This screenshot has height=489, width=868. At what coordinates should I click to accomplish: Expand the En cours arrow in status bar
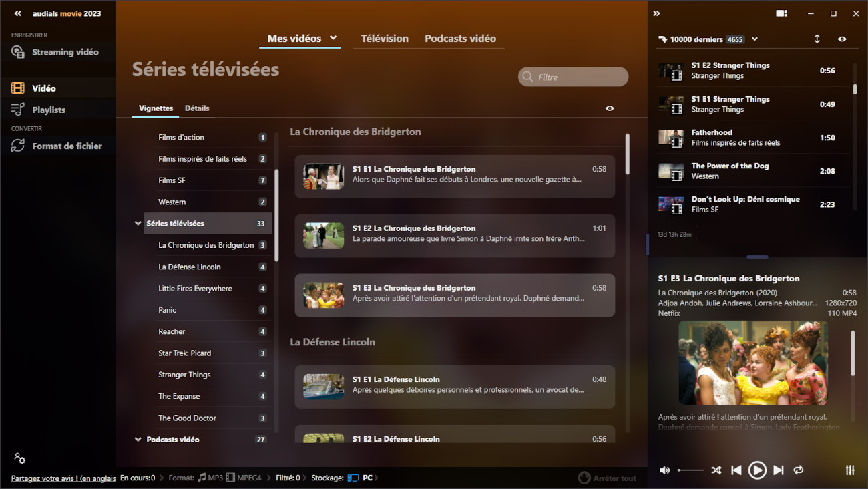click(x=161, y=478)
